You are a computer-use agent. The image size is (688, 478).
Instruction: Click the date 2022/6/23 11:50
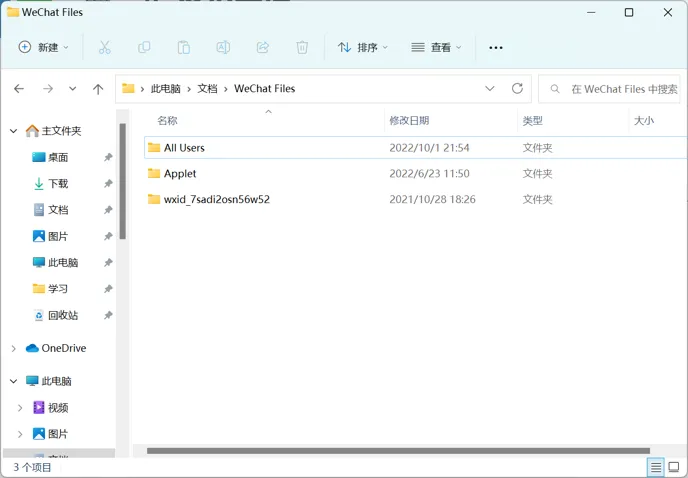[x=429, y=174]
